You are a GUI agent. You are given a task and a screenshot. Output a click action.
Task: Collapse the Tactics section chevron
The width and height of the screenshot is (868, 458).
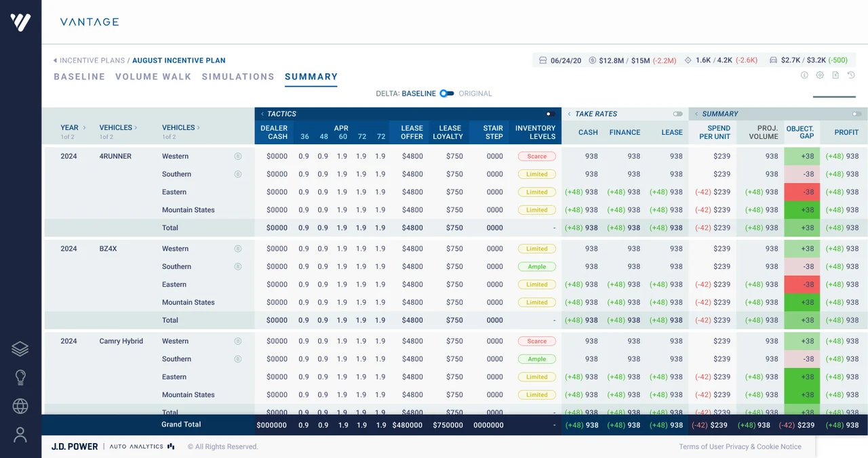click(262, 114)
